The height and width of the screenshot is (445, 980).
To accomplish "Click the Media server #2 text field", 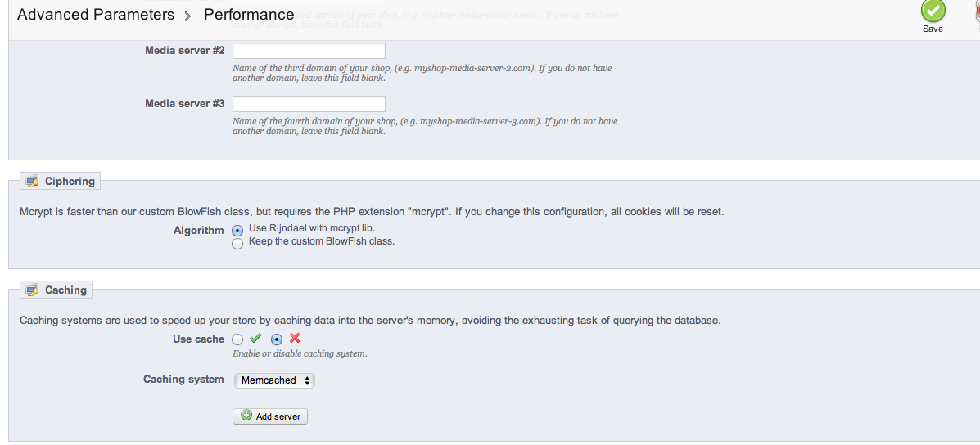I will (309, 51).
